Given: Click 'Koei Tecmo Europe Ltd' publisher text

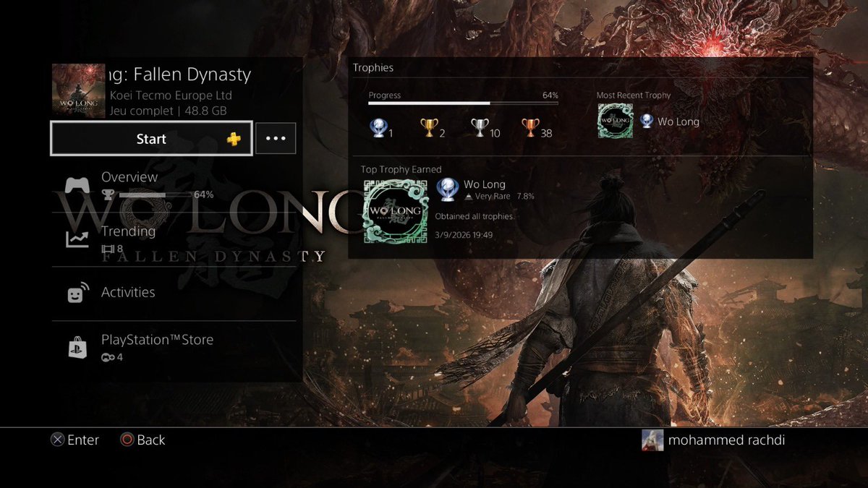Looking at the screenshot, I should (x=171, y=95).
